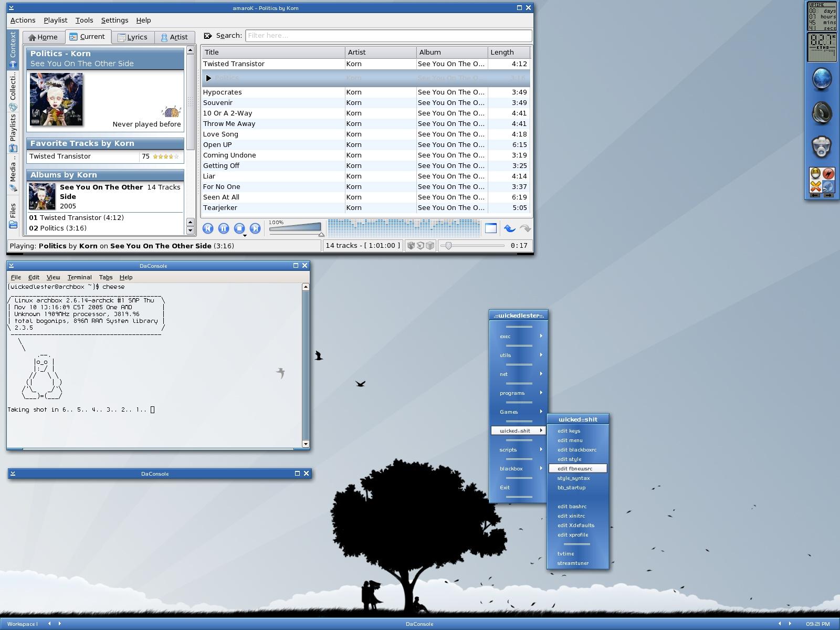Launch the blue globe browser dock icon

click(x=822, y=80)
